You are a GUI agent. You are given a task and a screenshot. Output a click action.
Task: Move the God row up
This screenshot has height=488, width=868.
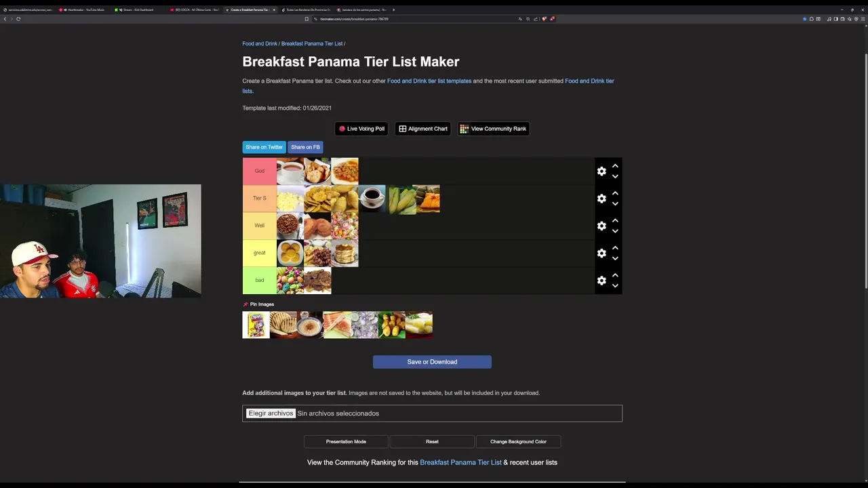point(615,166)
